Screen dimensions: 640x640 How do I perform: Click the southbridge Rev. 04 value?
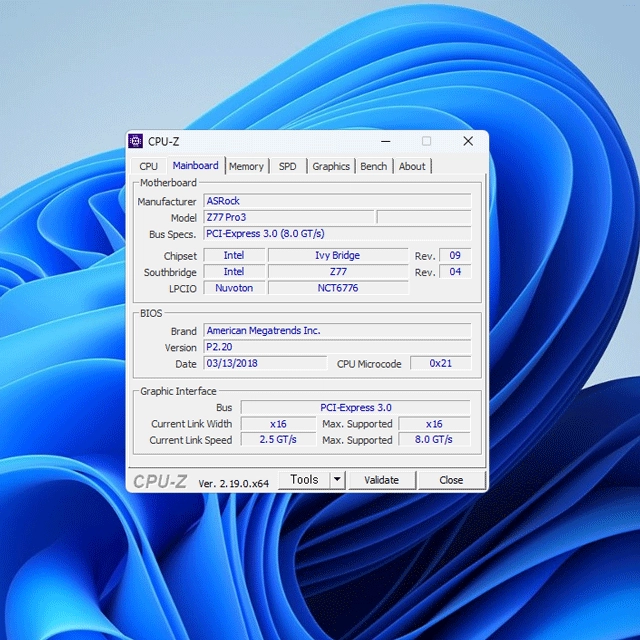pos(455,271)
